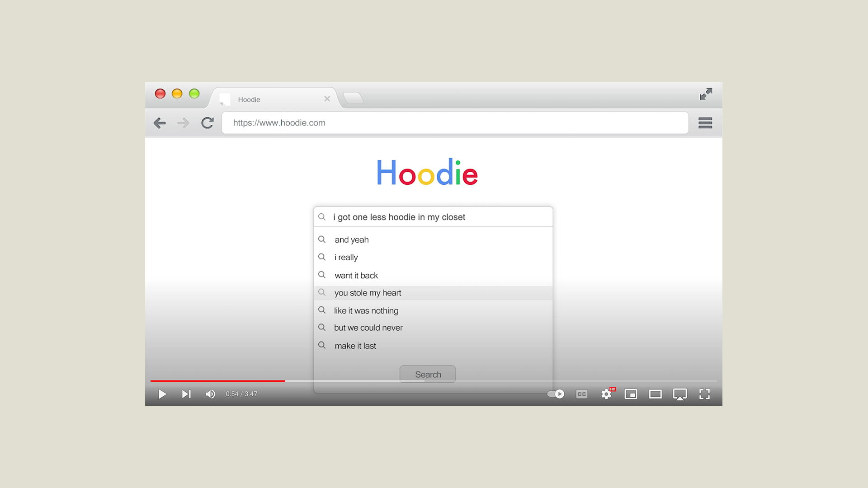Click the red macOS close button
Screen dimensions: 868x488
click(160, 94)
